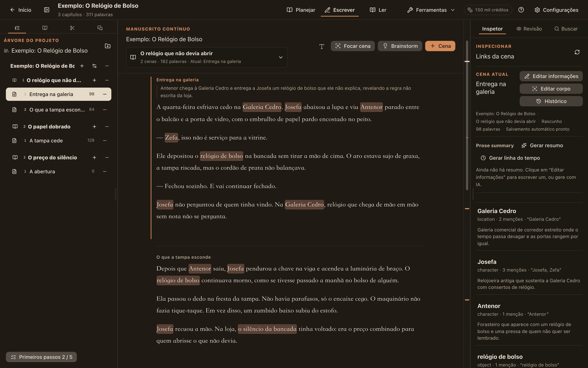Click Gerar linha do tempo
This screenshot has height=368, width=588.
click(x=510, y=158)
